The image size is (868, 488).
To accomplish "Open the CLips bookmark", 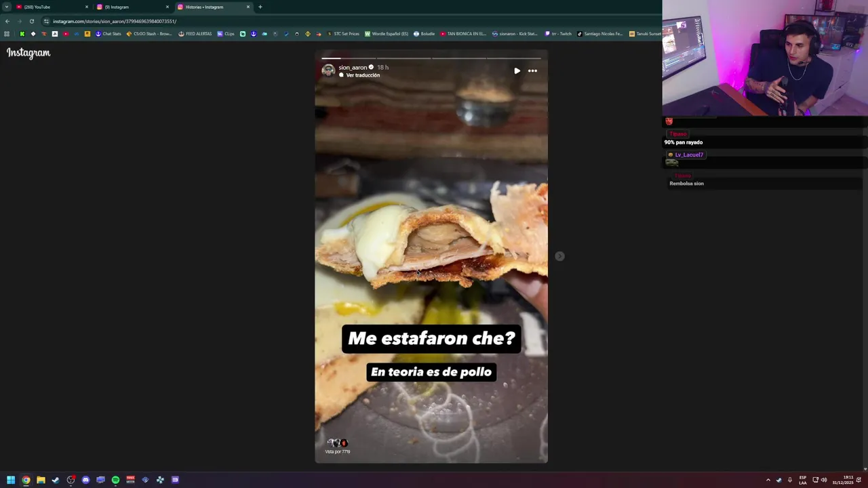I will point(226,34).
